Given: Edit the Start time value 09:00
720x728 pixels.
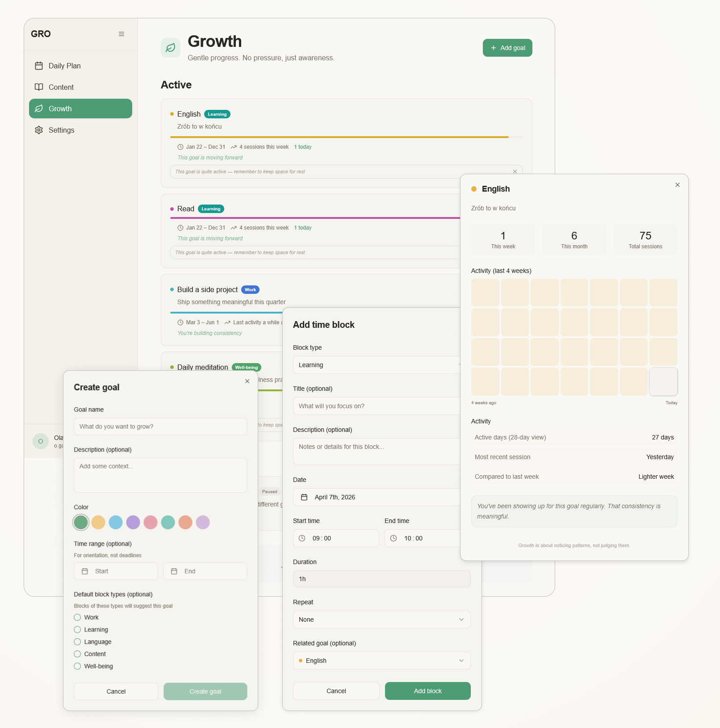Looking at the screenshot, I should tap(322, 538).
